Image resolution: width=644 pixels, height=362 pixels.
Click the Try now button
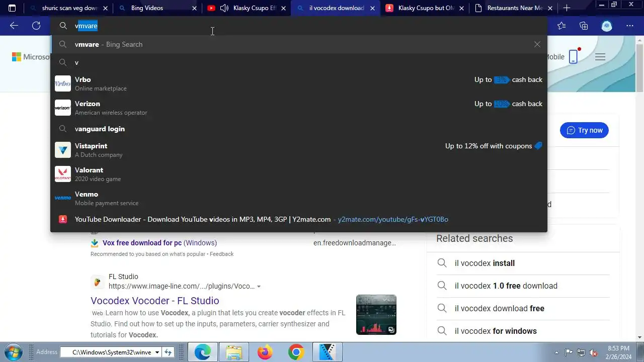pos(584,130)
